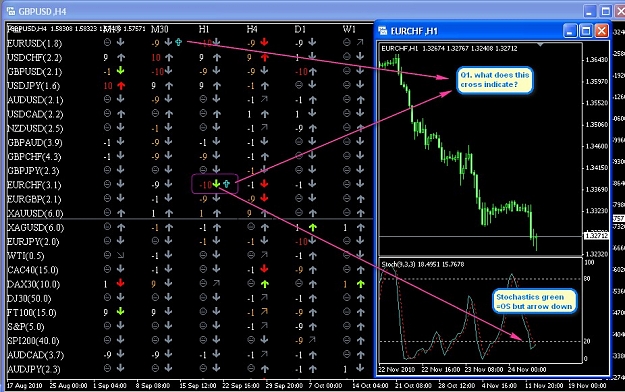Click the red down arrow in EURGBP row
Screen dimensions: 625x392
264,198
